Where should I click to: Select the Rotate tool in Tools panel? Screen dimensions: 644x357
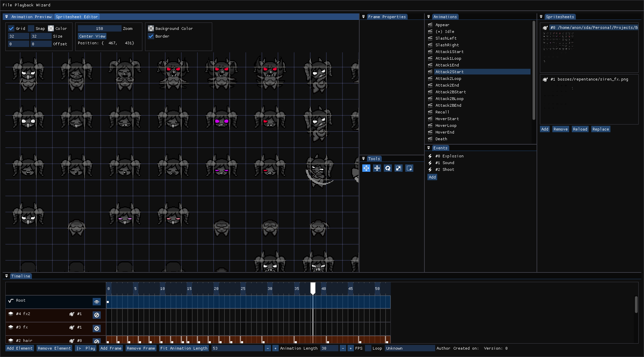tap(388, 168)
